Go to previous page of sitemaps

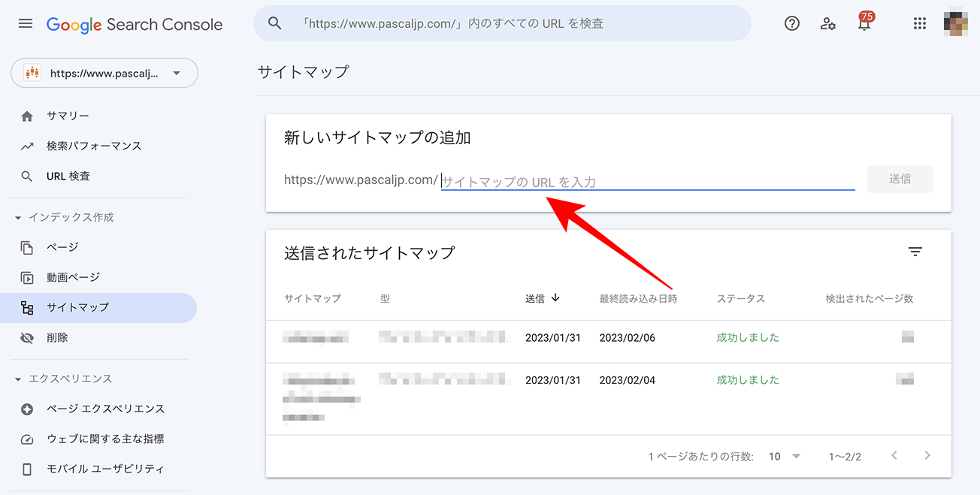(x=894, y=455)
